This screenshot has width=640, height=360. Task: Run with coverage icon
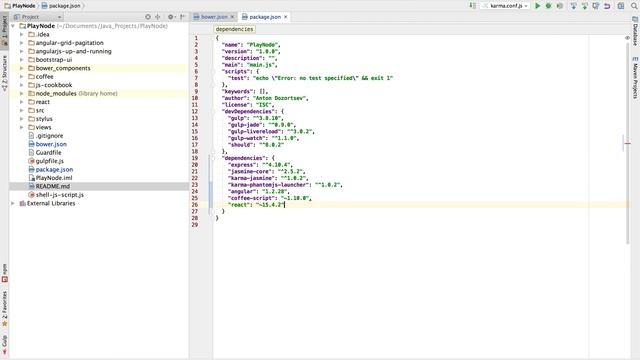click(x=560, y=6)
